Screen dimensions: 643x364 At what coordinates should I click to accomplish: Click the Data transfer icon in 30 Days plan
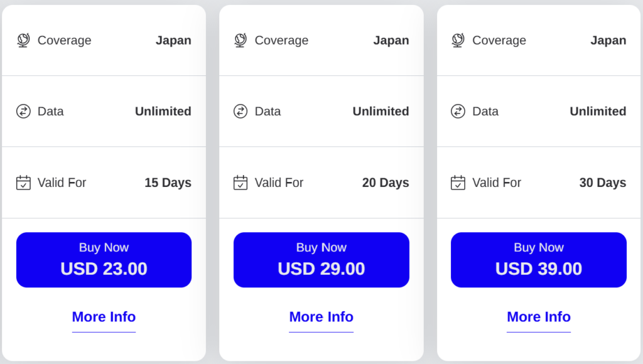458,111
